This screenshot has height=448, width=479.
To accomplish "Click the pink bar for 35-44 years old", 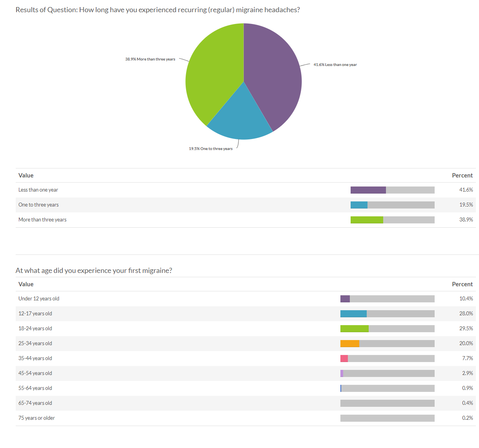I will [344, 358].
